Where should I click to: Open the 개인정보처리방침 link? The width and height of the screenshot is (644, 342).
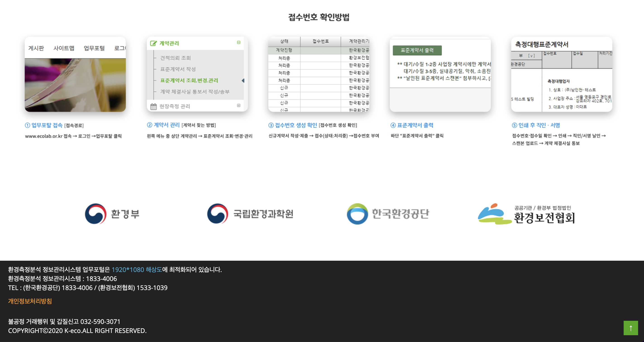coord(30,301)
